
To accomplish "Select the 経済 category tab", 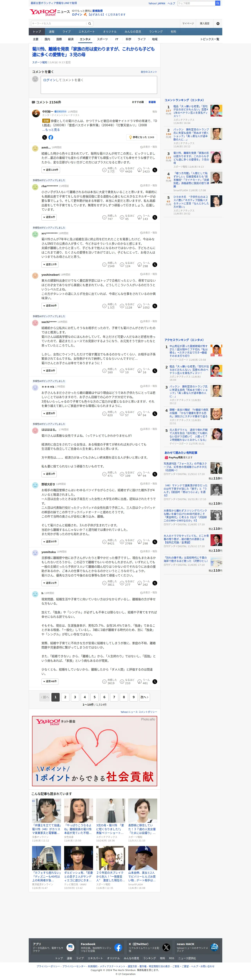I will coord(71,39).
